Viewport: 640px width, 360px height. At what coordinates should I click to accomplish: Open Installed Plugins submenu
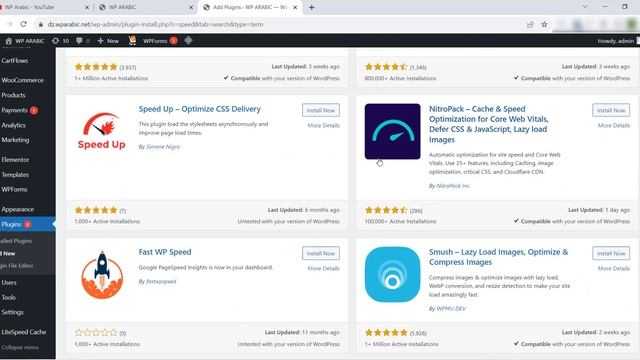point(16,241)
